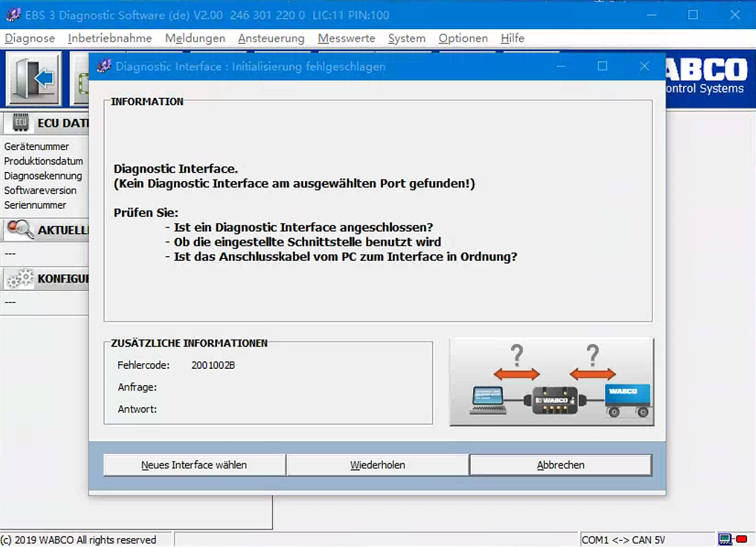Screen dimensions: 756x547
Task: Click the connection status icon in status bar
Action: 725,539
